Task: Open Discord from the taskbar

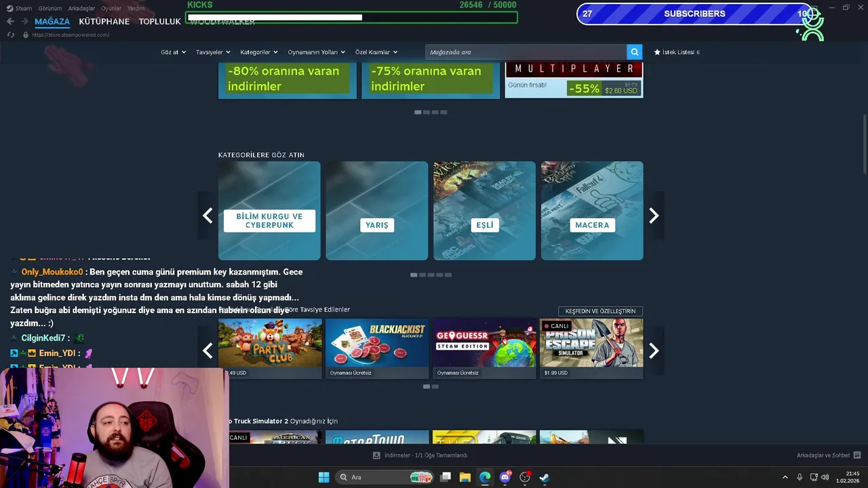Action: pyautogui.click(x=505, y=477)
